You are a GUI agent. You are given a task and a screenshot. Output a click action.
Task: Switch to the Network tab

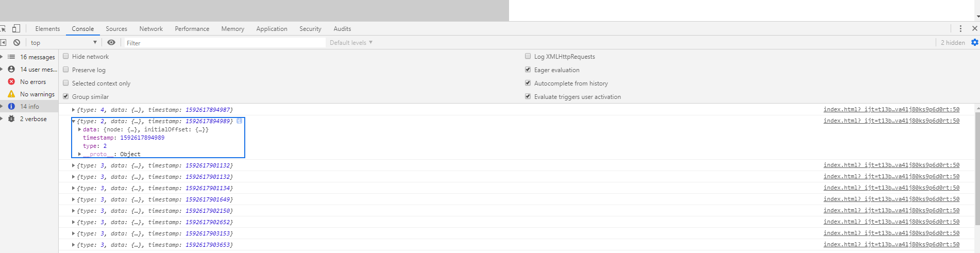[151, 29]
